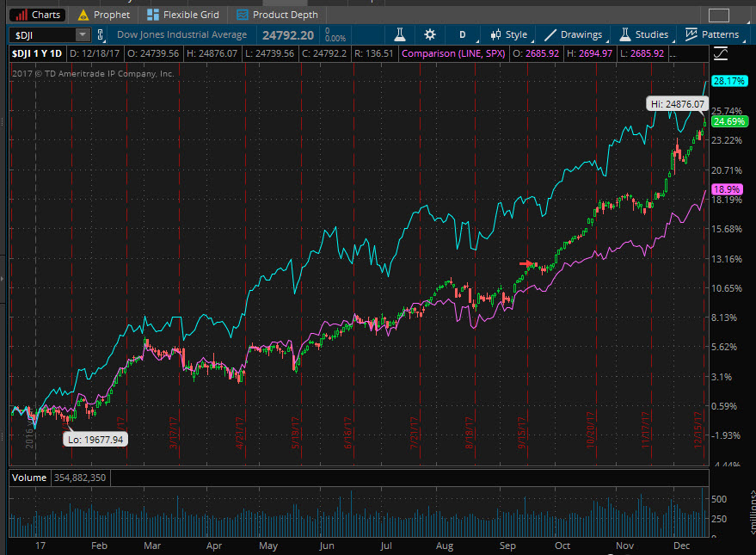Click the Dec label on the time axis
The height and width of the screenshot is (555, 756).
(682, 546)
